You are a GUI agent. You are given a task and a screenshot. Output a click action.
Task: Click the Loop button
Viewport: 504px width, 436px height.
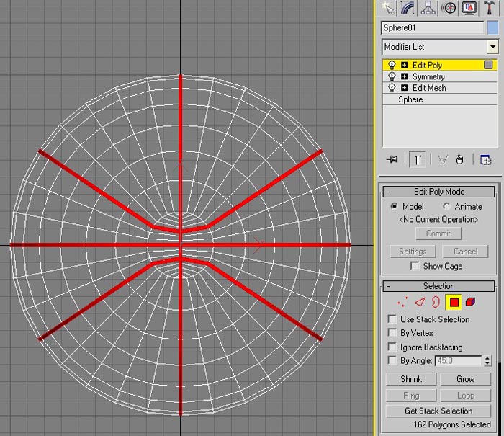465,396
